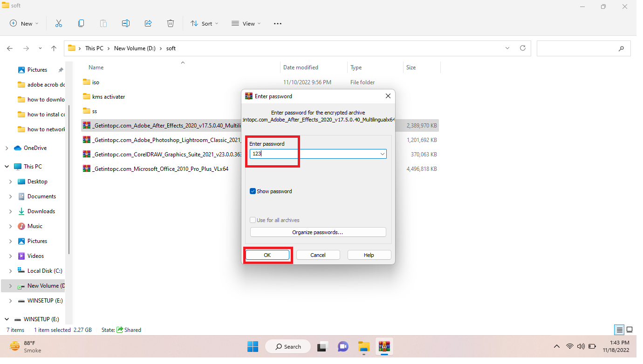Click the File Explorer taskbar icon

pos(364,346)
